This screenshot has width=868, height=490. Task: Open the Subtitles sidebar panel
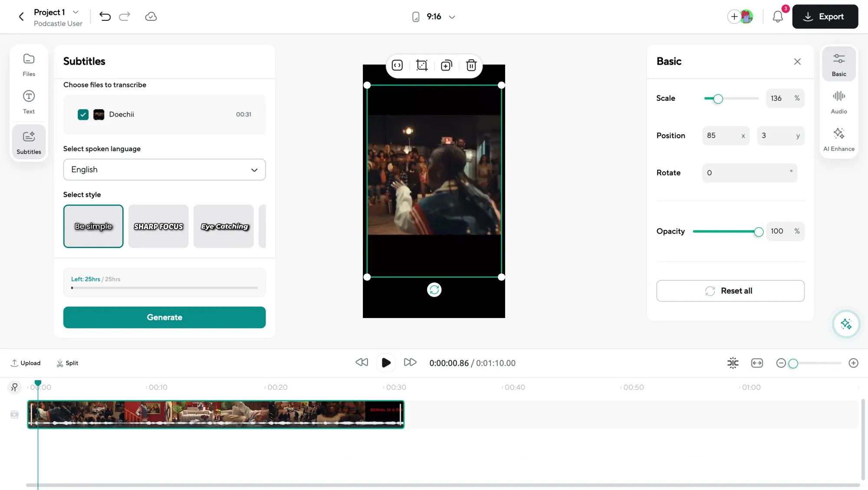[x=29, y=142]
